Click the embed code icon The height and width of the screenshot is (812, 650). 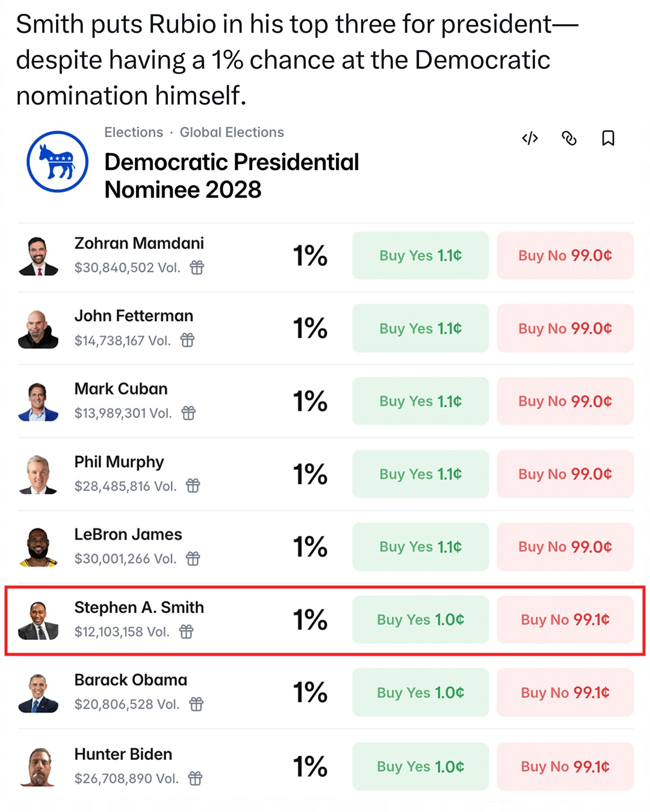[530, 139]
